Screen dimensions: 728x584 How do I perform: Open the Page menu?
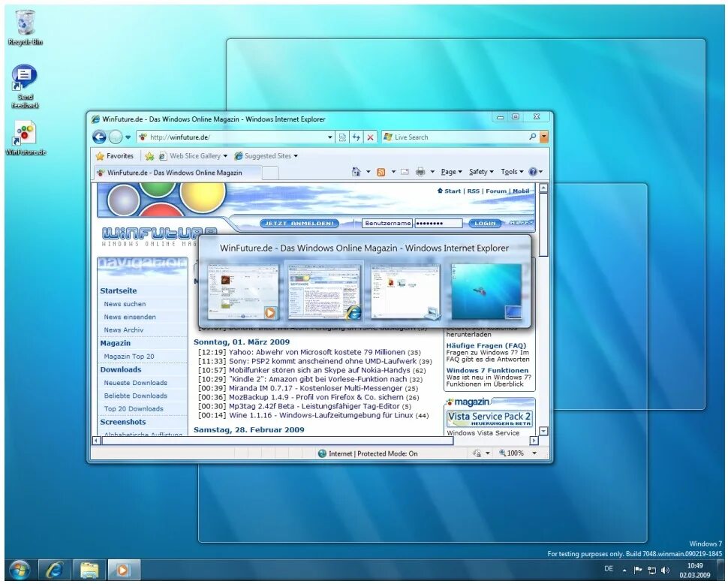(451, 172)
